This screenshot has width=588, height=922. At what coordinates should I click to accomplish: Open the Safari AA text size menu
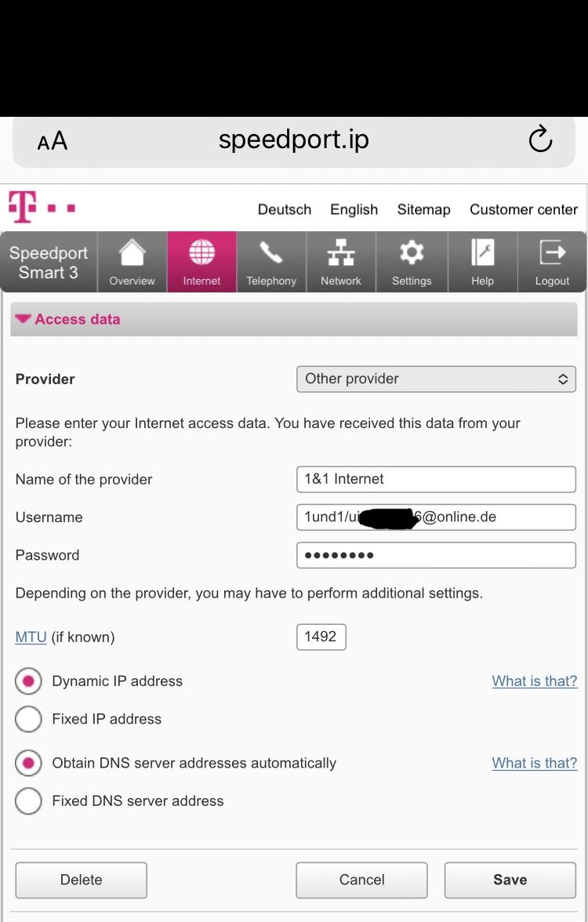coord(53,141)
